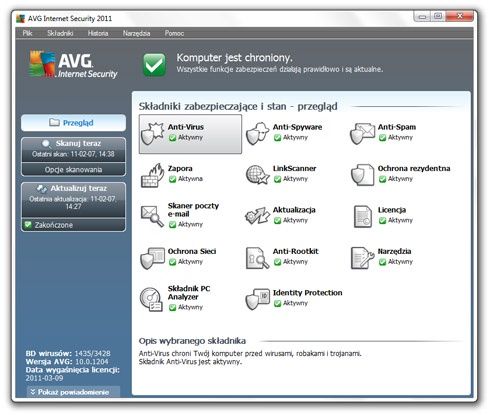Select the Anti-Rootkit label
This screenshot has height=415, width=490.
click(296, 251)
